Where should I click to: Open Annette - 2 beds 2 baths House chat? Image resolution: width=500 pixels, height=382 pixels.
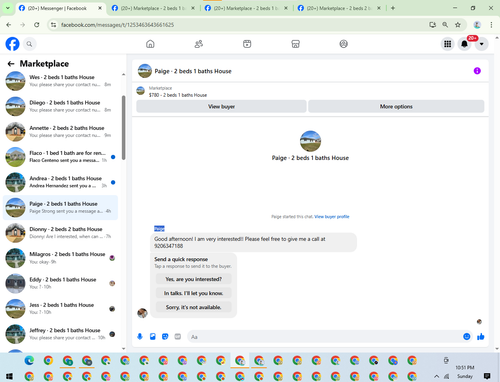60,131
